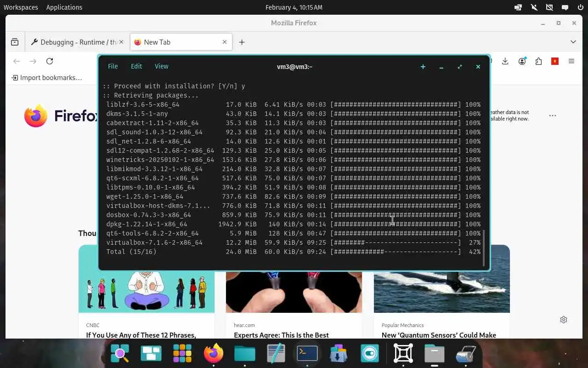Expand the list all tabs chevron
The width and height of the screenshot is (588, 368).
pos(573,42)
